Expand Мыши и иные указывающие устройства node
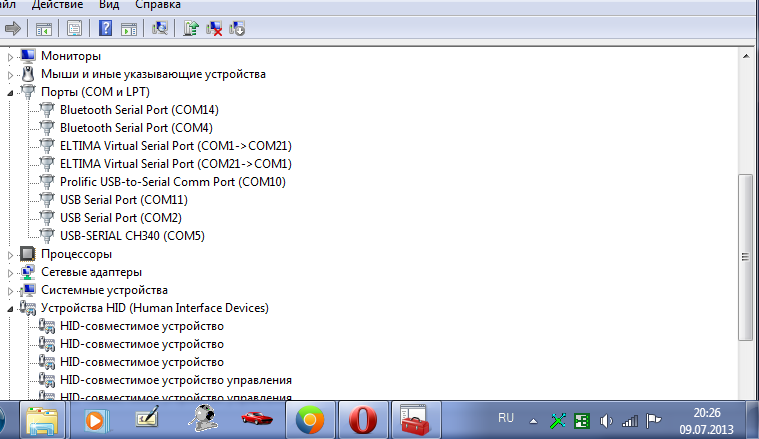This screenshot has height=439, width=759. pos(10,75)
